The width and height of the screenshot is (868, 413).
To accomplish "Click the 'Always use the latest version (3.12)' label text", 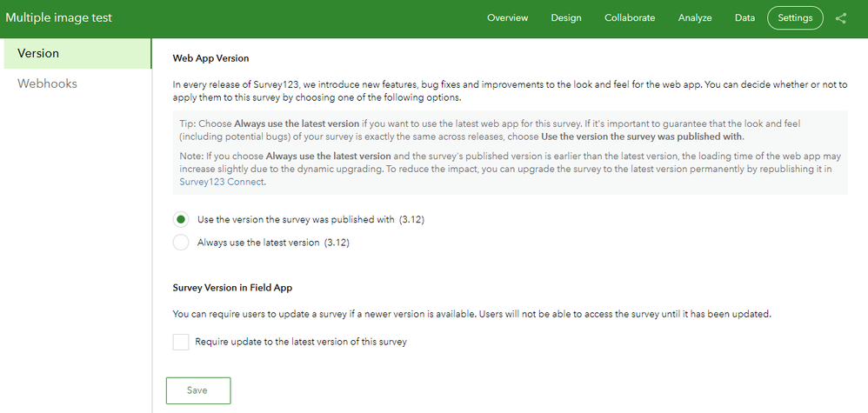I will [x=272, y=243].
